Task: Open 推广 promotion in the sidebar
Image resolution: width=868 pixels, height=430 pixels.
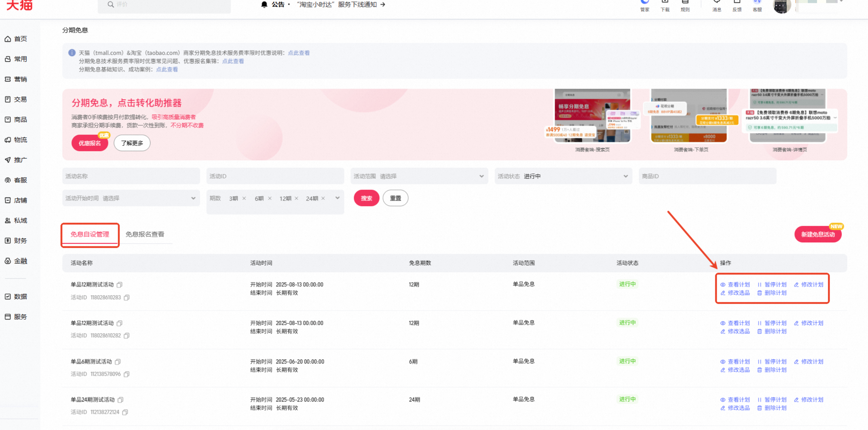Action: click(x=16, y=160)
